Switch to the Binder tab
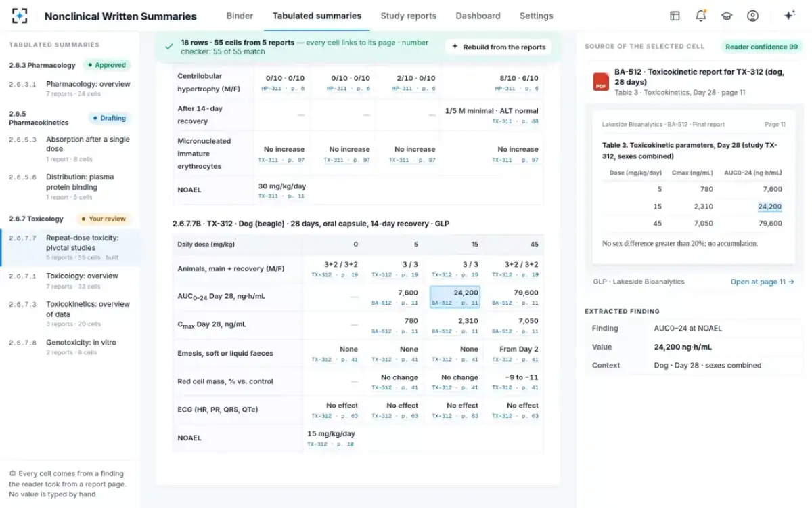 click(240, 16)
